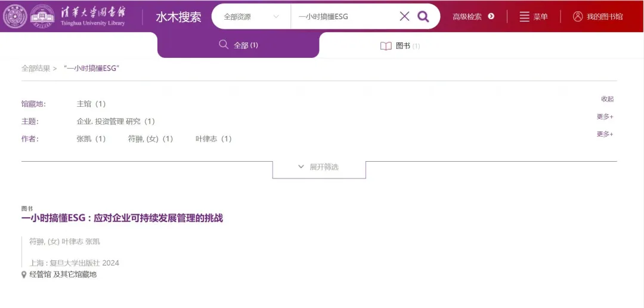The image size is (644, 308).
Task: Click the hamburger lines icon
Action: point(524,17)
